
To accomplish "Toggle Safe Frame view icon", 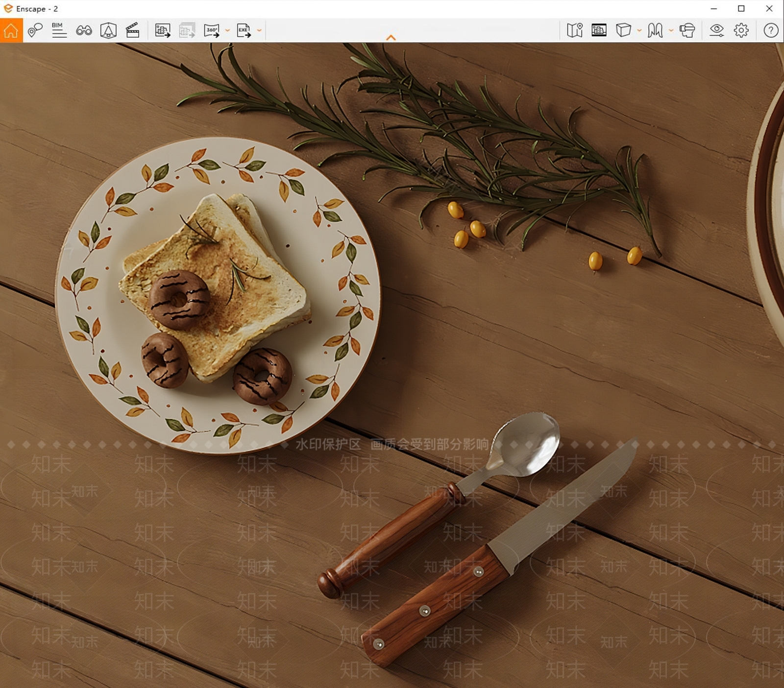I will click(x=599, y=30).
